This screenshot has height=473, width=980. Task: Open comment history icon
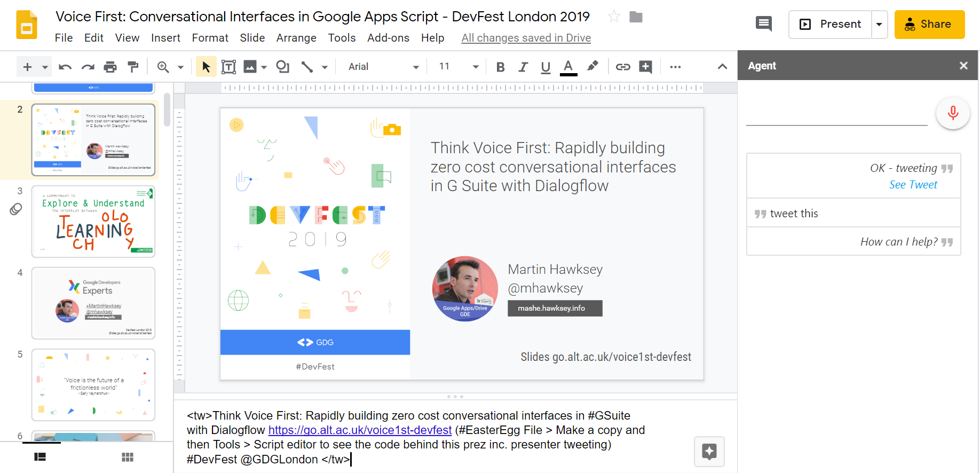pyautogui.click(x=764, y=24)
